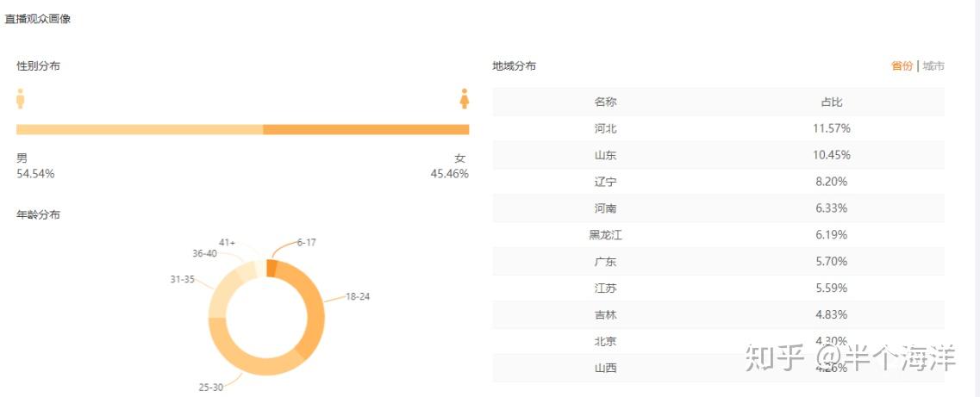Click the 吉林 province name

coord(605,315)
